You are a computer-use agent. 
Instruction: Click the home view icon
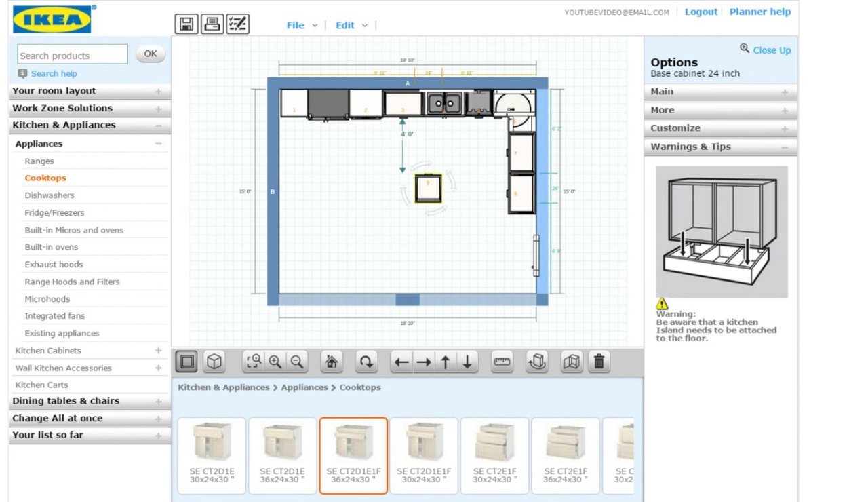[x=332, y=362]
